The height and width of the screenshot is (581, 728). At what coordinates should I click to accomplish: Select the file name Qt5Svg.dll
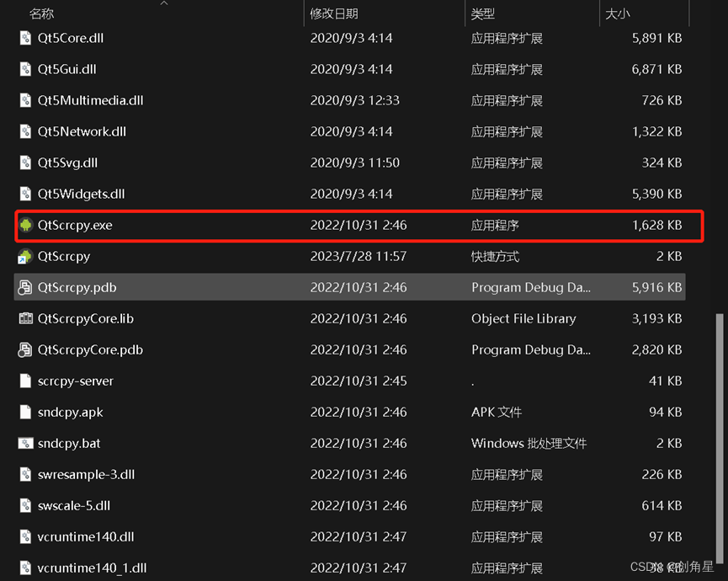tap(68, 163)
